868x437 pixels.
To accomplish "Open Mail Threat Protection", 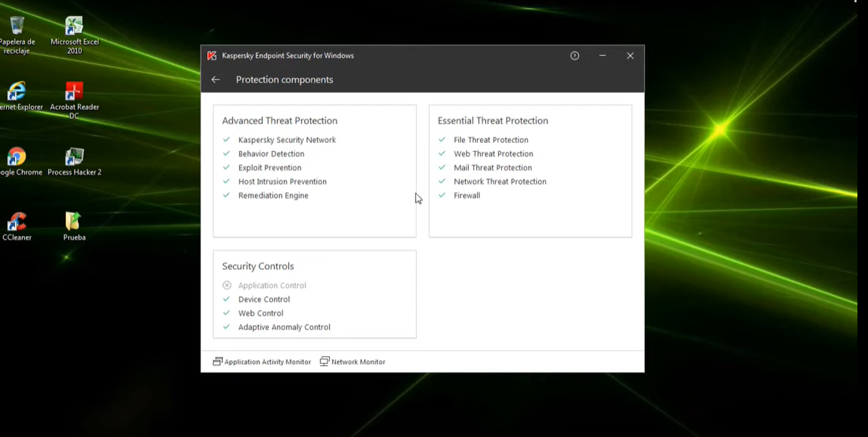I will coord(493,168).
